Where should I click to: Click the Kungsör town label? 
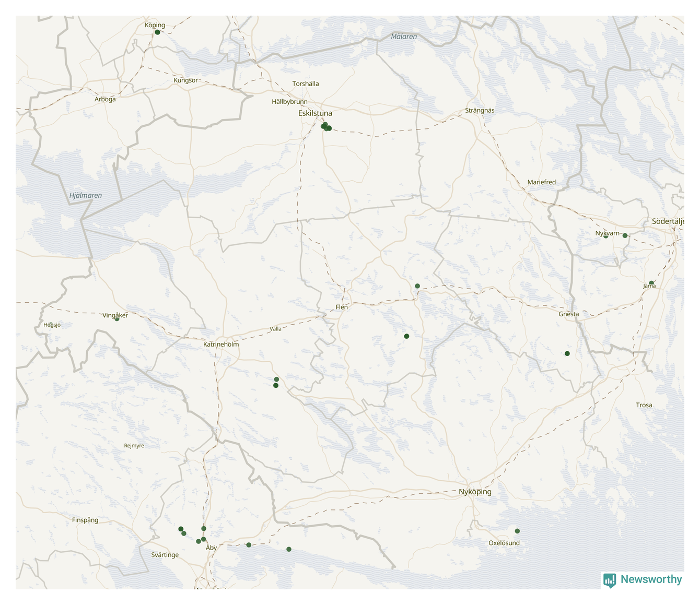[186, 80]
